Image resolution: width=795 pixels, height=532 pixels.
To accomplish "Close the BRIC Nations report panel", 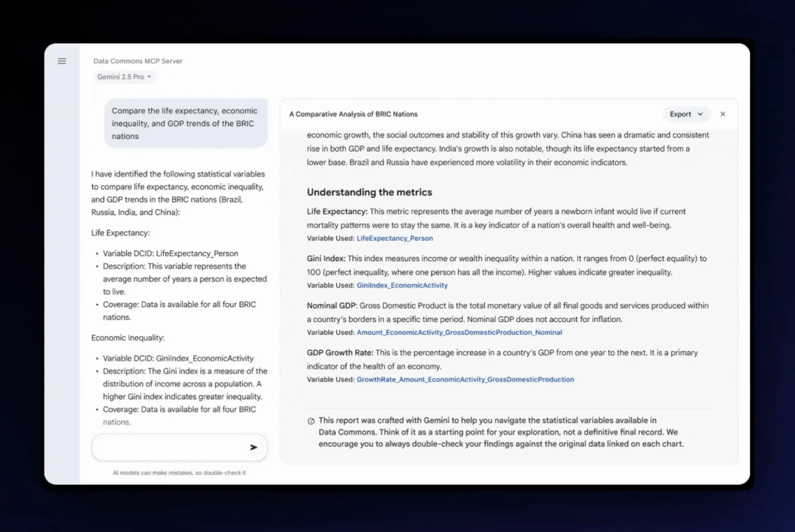I will pos(723,114).
